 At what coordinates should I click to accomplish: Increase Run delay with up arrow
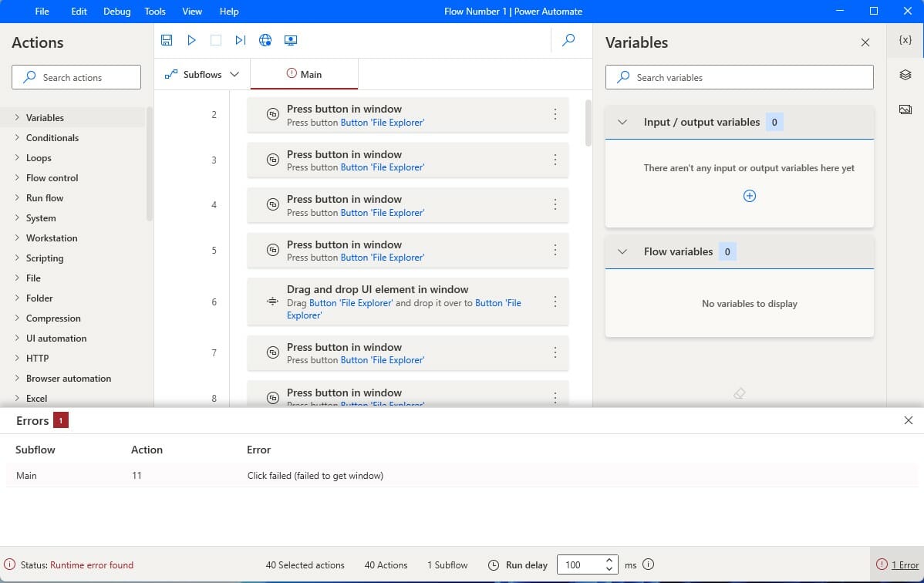click(x=609, y=560)
